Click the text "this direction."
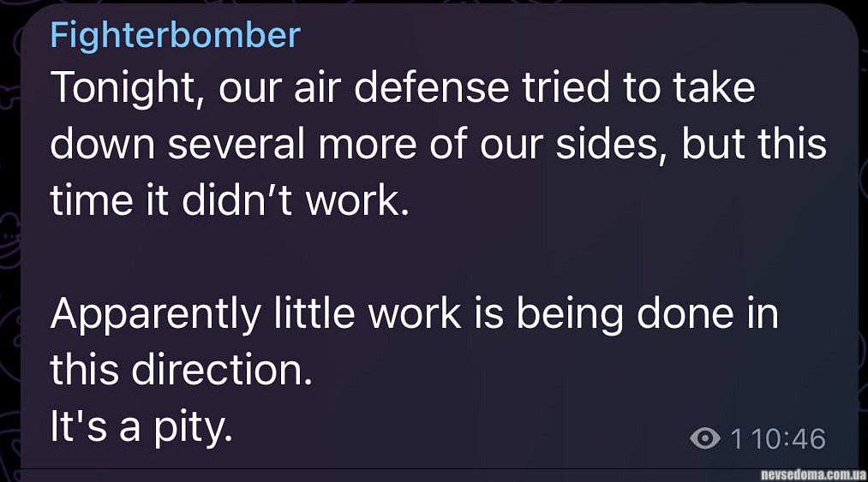 point(180,371)
